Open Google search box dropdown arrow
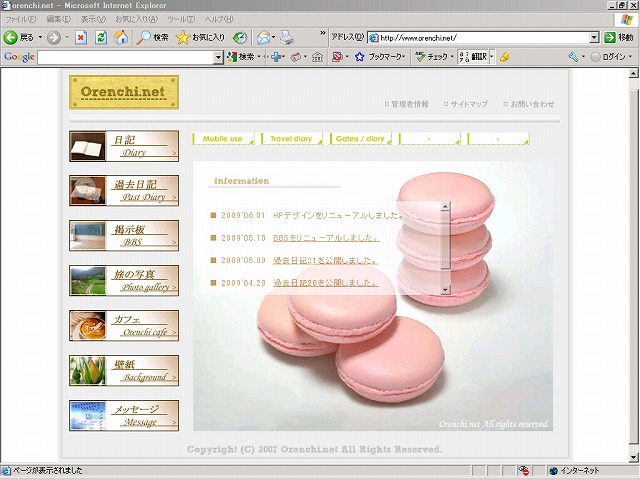640x480 pixels. point(218,58)
